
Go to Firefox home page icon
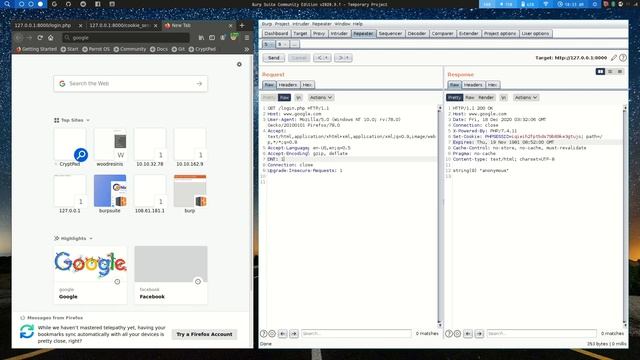pos(51,38)
